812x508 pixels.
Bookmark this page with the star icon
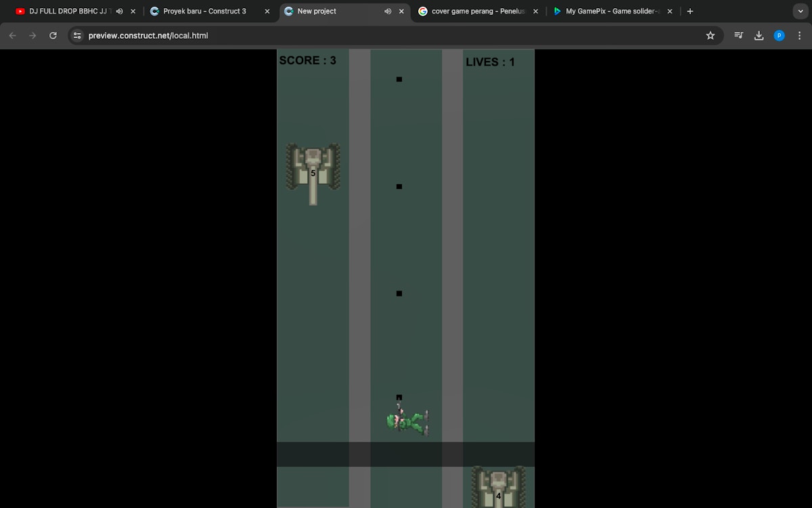tap(710, 35)
